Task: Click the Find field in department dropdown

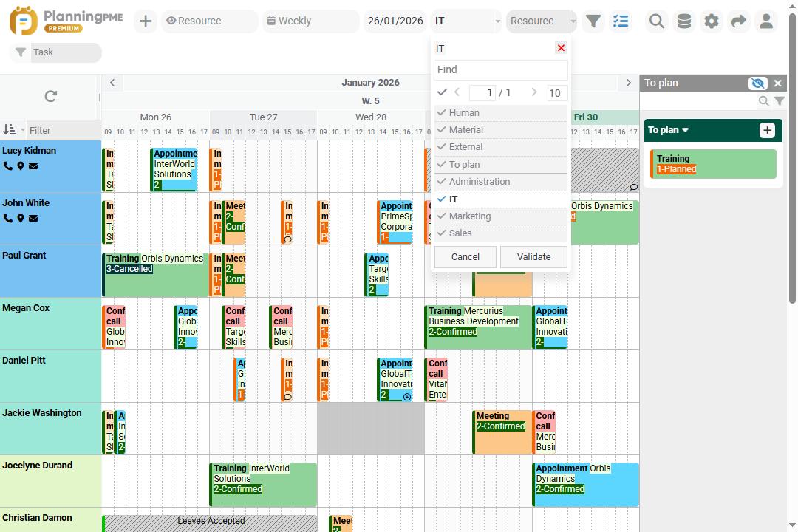Action: pos(501,69)
